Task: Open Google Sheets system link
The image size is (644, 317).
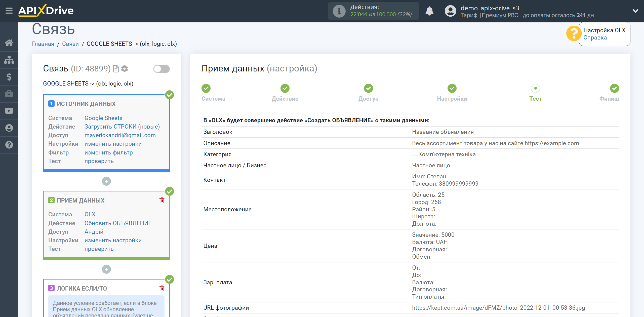Action: 103,118
